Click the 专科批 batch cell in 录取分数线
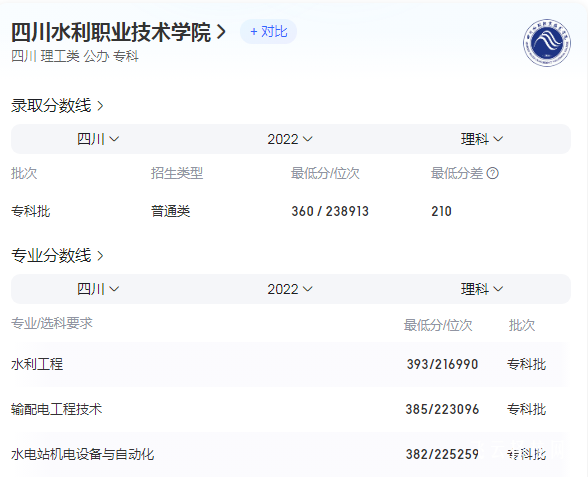 [x=31, y=211]
